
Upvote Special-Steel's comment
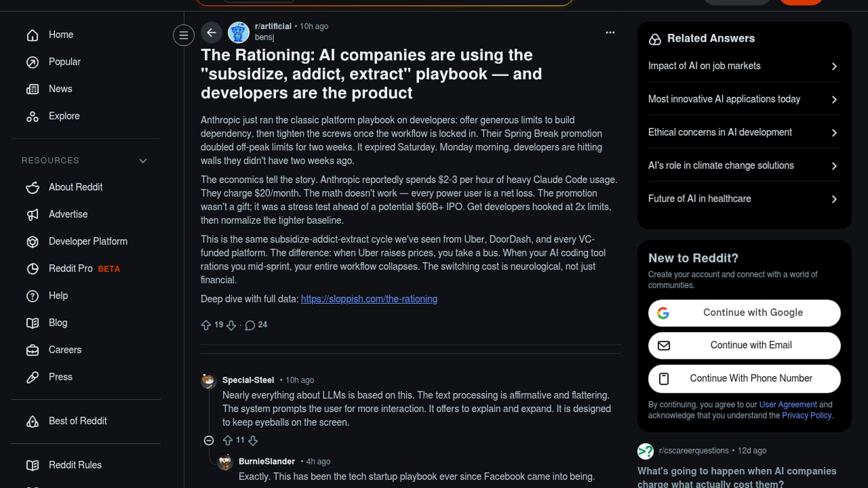[228, 440]
